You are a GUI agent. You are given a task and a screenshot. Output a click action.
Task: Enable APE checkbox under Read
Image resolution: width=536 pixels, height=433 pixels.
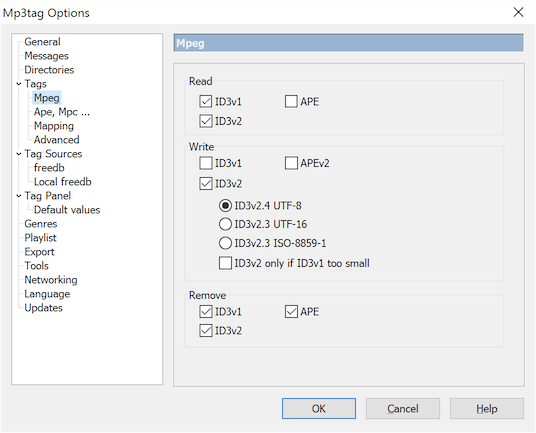(x=291, y=102)
